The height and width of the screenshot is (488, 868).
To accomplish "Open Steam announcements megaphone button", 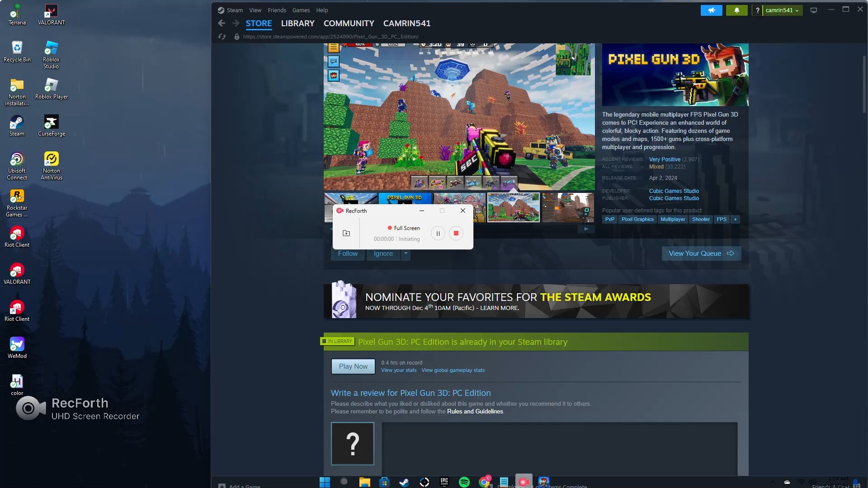I will click(x=711, y=10).
